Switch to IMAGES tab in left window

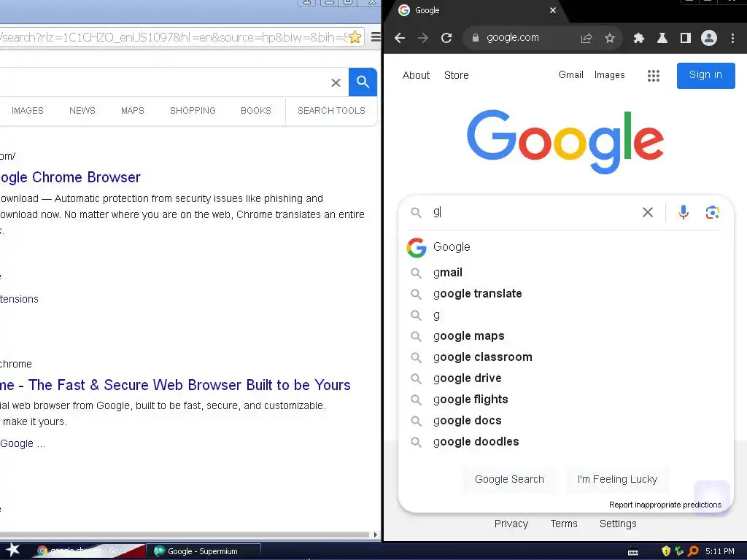point(27,111)
